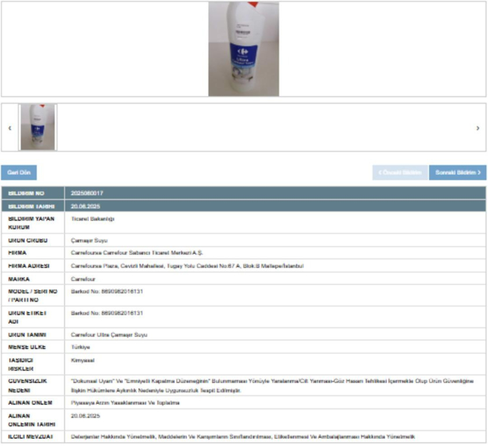Select the barcode number in the Model / Seri No row

tap(107, 291)
